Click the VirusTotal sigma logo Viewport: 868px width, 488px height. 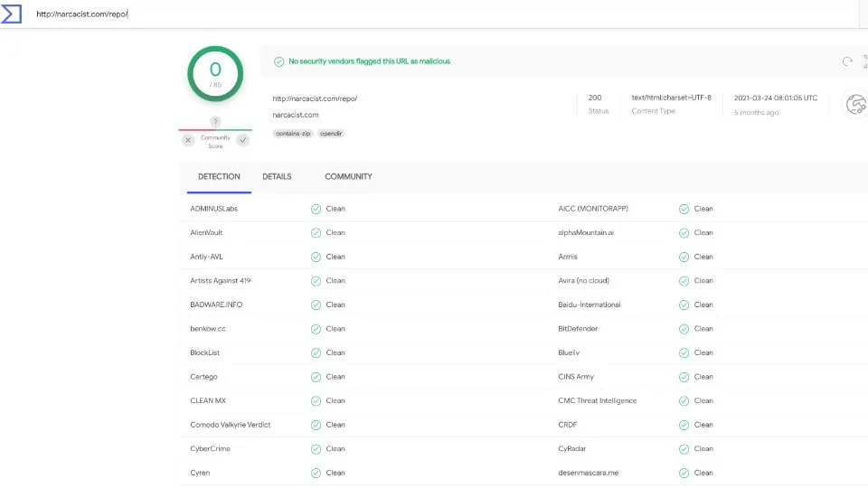[x=11, y=14]
